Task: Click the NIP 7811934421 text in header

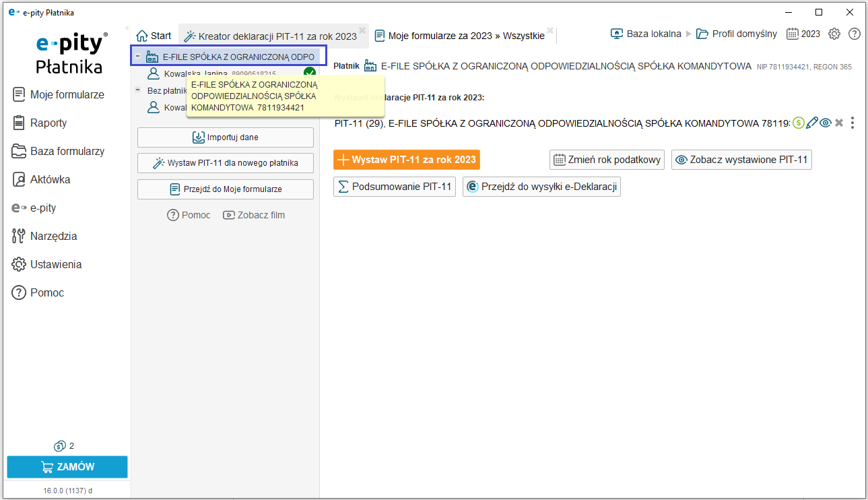Action: [x=784, y=67]
